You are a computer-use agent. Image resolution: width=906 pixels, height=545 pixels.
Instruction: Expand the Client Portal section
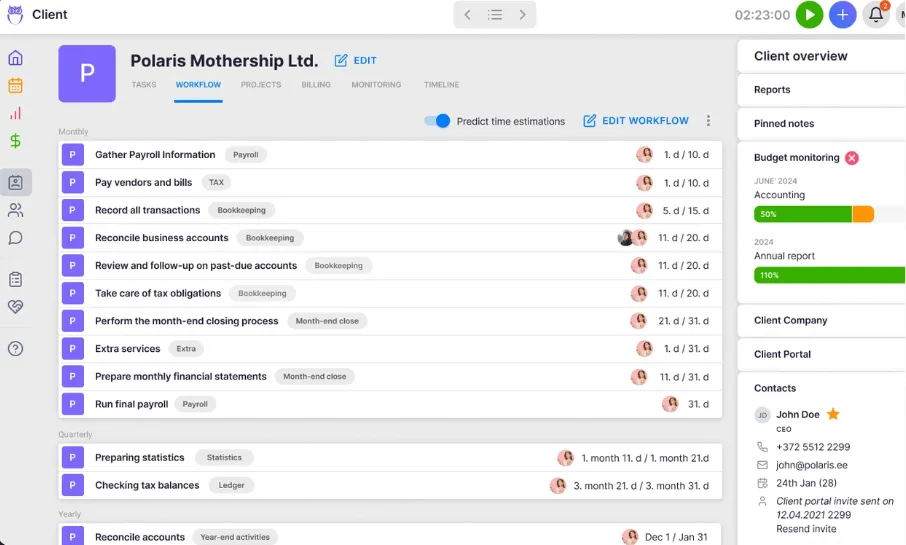(822, 354)
